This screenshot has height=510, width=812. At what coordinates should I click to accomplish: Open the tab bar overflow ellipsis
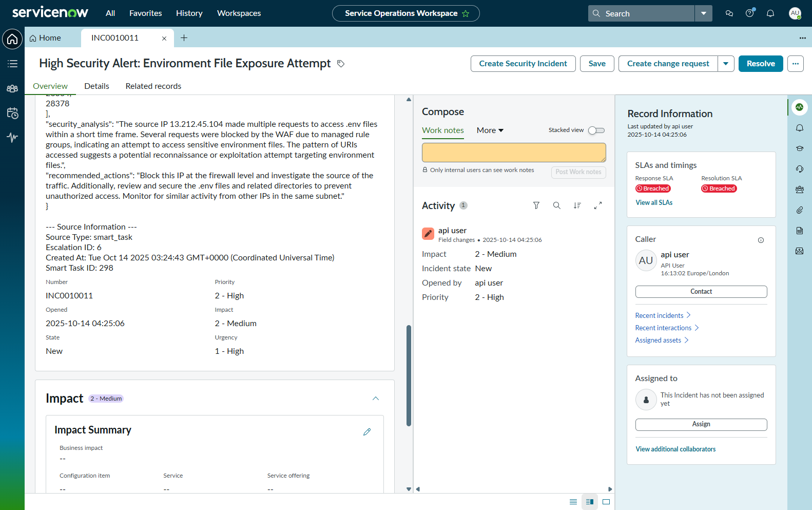[x=803, y=38]
